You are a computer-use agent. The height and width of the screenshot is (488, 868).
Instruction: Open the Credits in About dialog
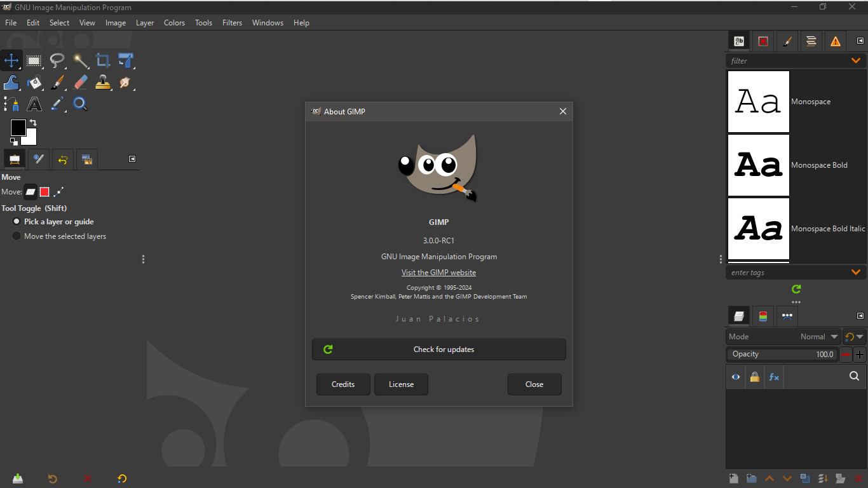[x=343, y=384]
